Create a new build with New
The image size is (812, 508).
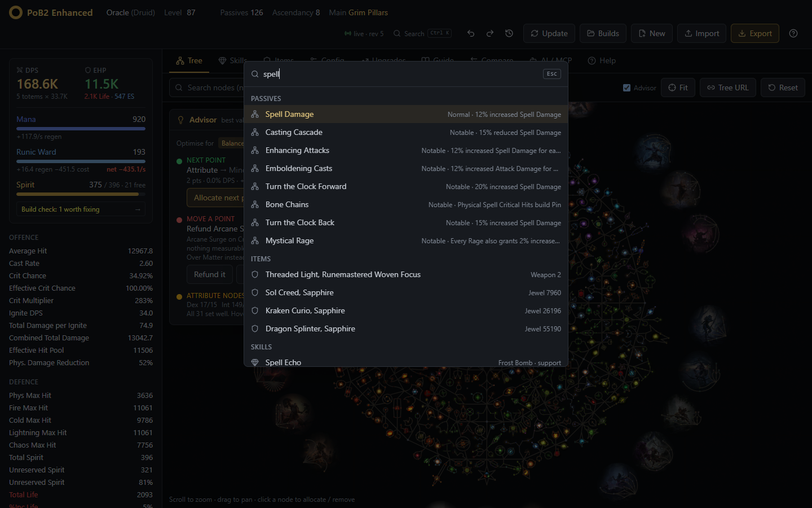652,33
